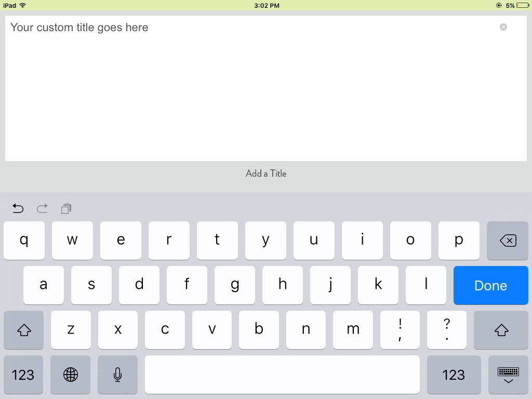Tap the globe language key
532x399 pixels.
71,375
